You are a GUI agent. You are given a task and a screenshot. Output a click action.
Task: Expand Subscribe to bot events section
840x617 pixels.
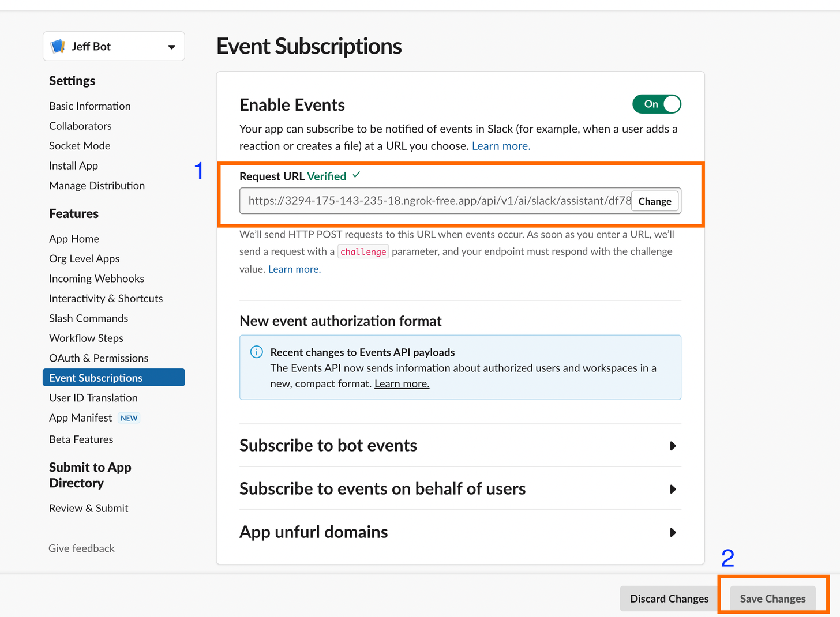pyautogui.click(x=460, y=445)
